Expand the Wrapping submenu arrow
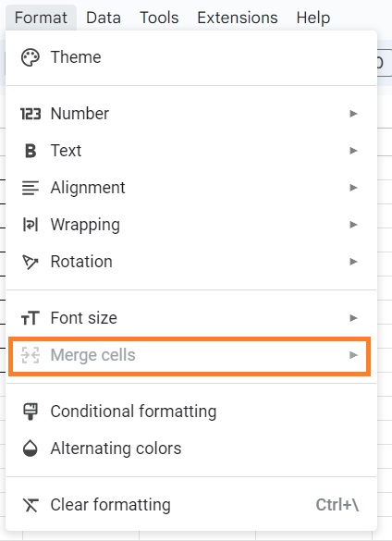392x541 pixels. [x=353, y=225]
